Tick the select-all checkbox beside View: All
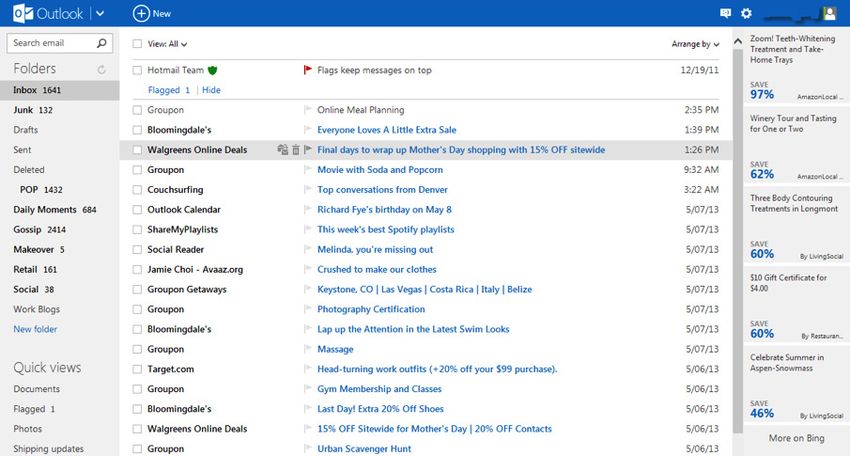The image size is (850, 456). pyautogui.click(x=137, y=44)
